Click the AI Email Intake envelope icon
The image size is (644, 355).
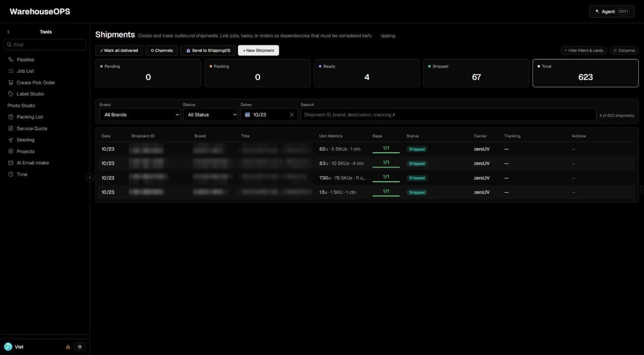point(11,163)
